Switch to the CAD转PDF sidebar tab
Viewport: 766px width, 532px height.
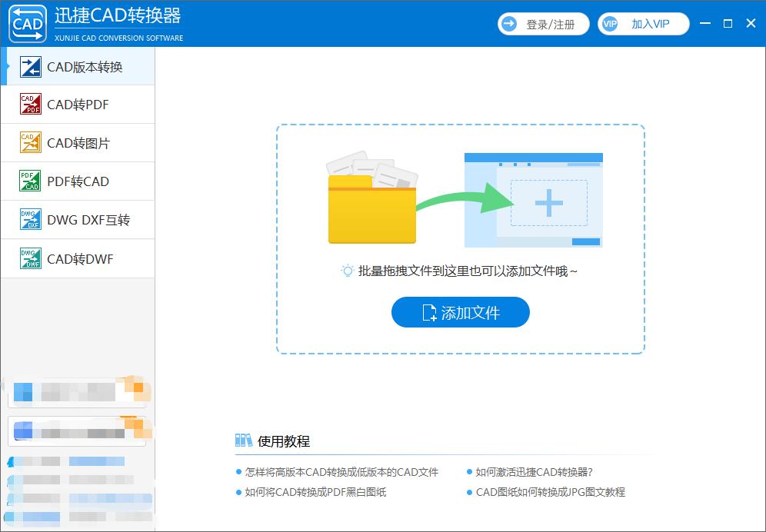tap(77, 104)
